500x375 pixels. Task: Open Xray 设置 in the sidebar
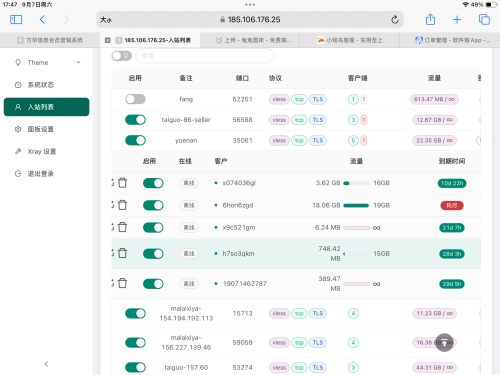[x=46, y=151]
